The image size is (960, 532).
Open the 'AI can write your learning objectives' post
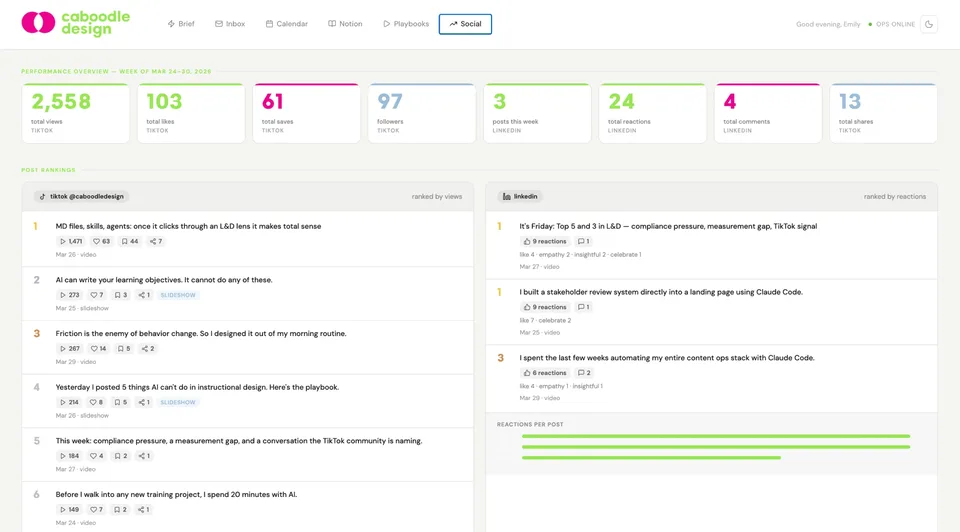[164, 280]
